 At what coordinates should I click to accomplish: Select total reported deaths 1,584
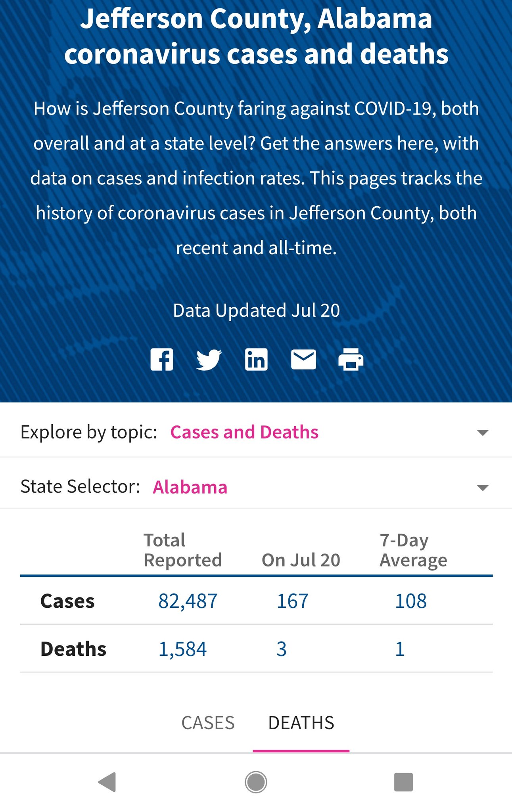pyautogui.click(x=182, y=649)
